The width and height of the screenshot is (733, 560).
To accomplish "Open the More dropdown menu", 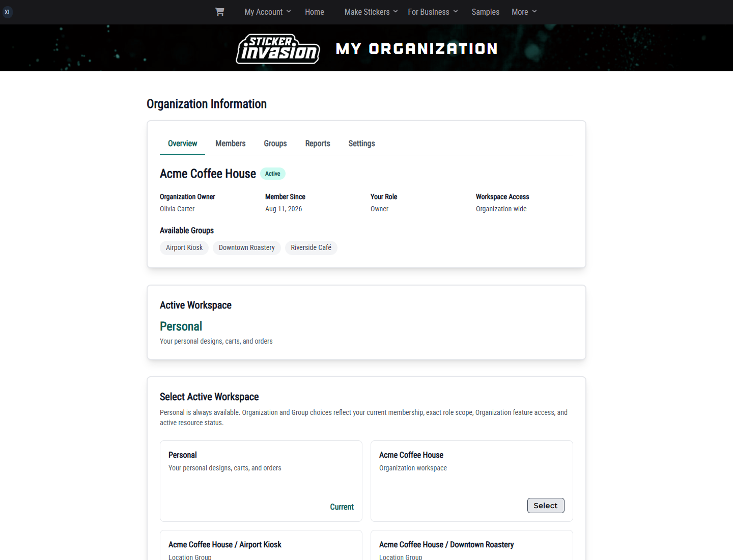I will click(524, 12).
